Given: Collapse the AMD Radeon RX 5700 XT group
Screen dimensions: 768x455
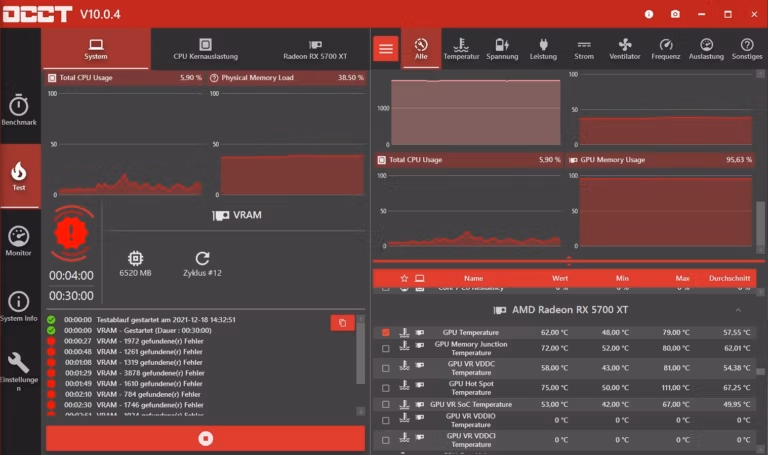Looking at the screenshot, I should [x=738, y=310].
